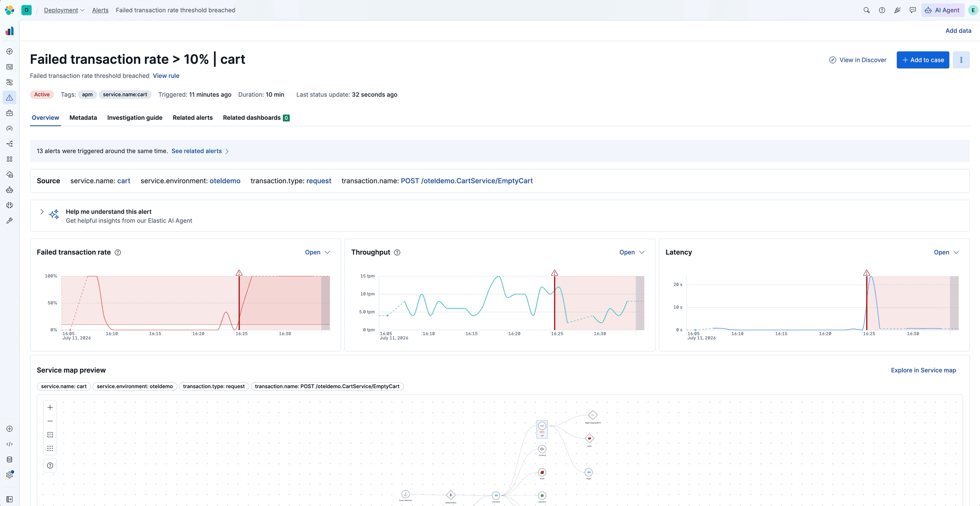Open the service map help question icon
980x506 pixels.
pos(50,466)
